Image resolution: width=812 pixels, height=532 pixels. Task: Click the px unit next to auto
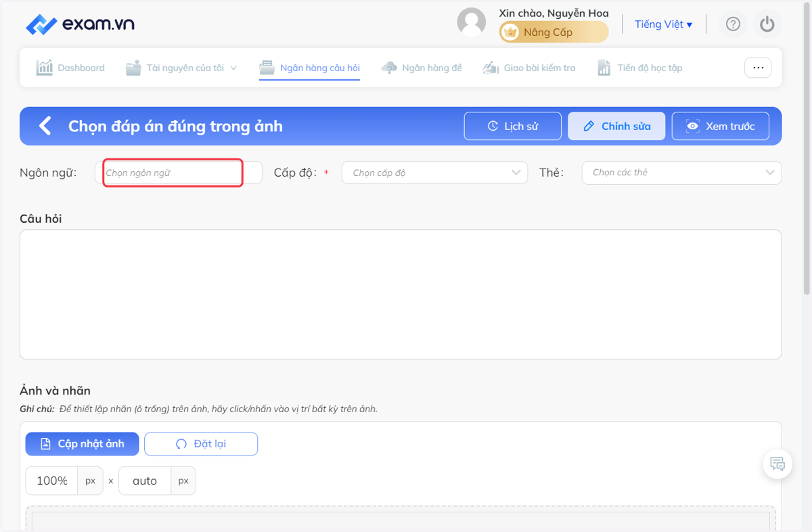pyautogui.click(x=183, y=481)
